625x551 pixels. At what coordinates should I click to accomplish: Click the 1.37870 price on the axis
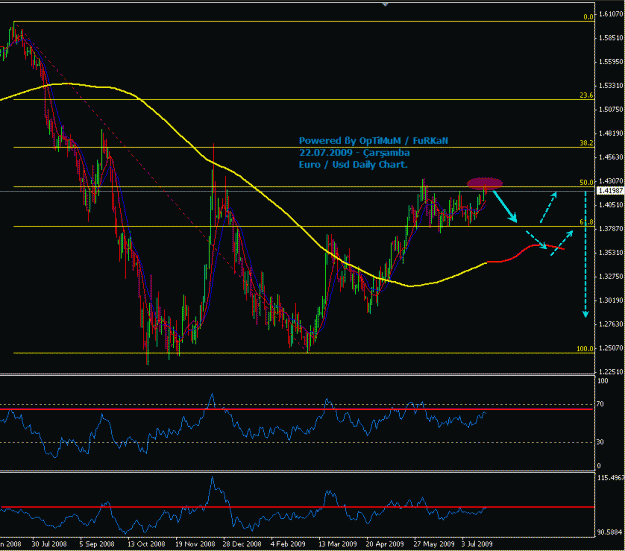click(x=611, y=228)
